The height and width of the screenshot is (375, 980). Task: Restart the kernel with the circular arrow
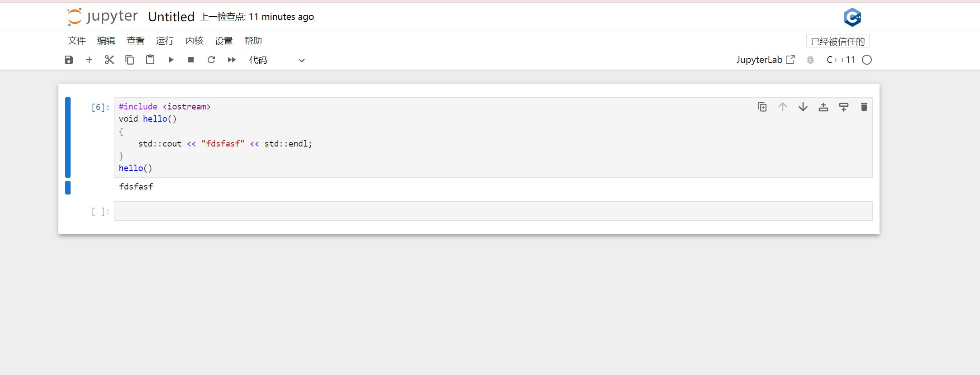[211, 60]
